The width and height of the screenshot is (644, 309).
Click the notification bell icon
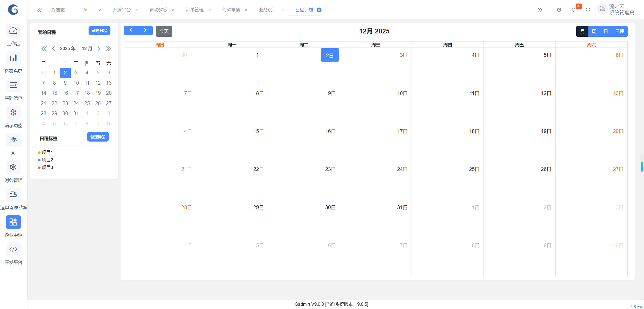coord(573,10)
